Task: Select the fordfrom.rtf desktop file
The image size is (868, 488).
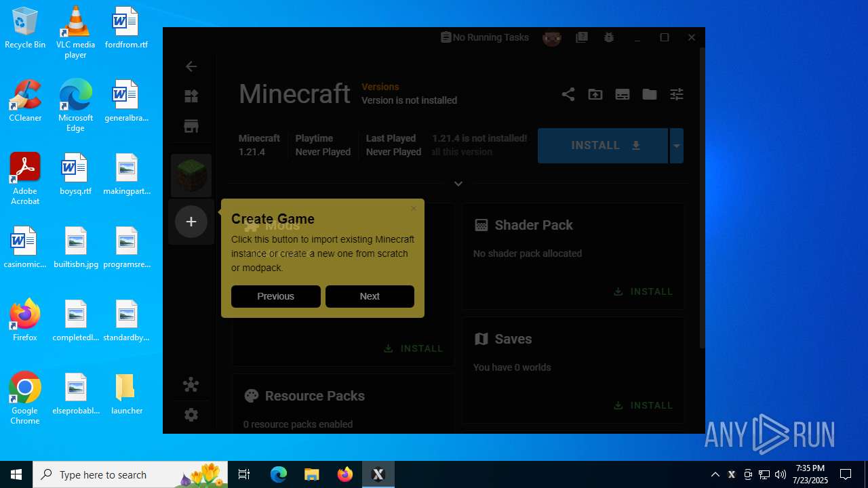Action: pos(126,28)
